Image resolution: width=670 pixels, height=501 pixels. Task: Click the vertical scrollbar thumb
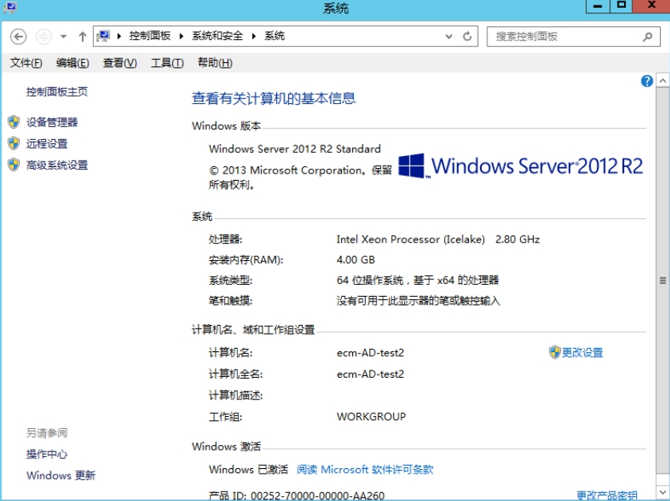click(663, 280)
